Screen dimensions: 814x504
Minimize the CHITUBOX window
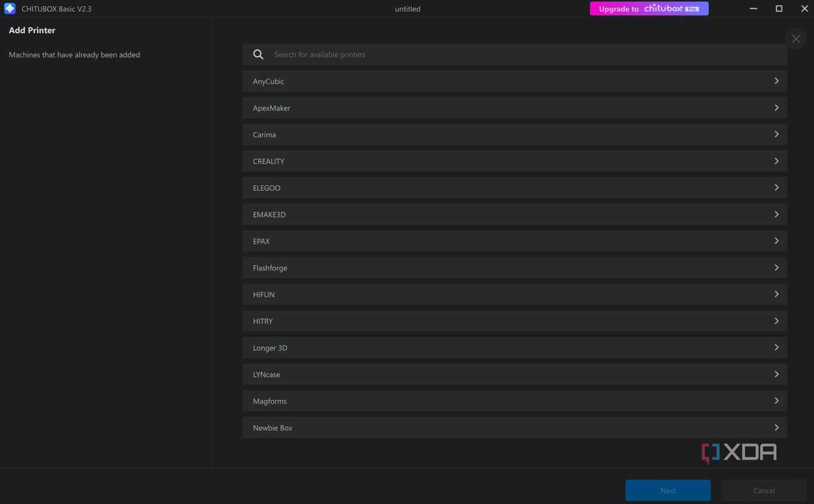click(x=754, y=8)
